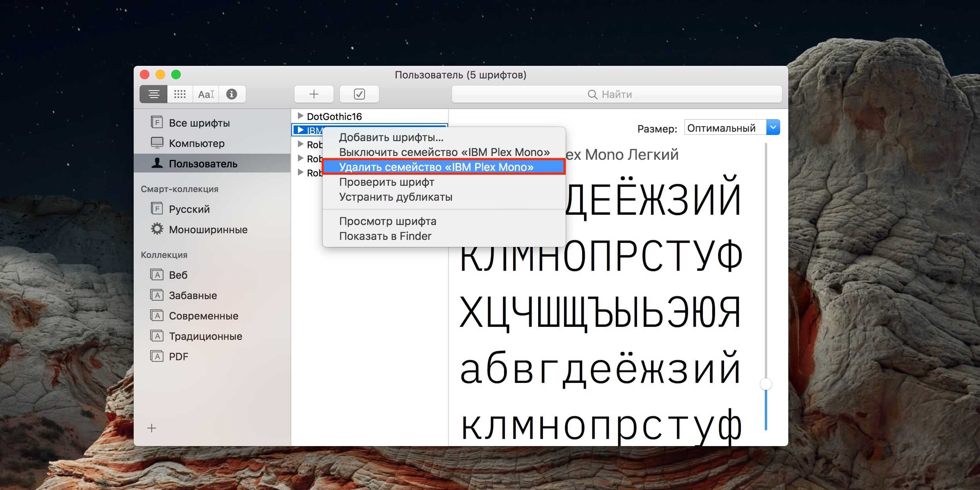Viewport: 980px width, 490px height.
Task: Click the icon beside Современные collection
Action: (157, 315)
